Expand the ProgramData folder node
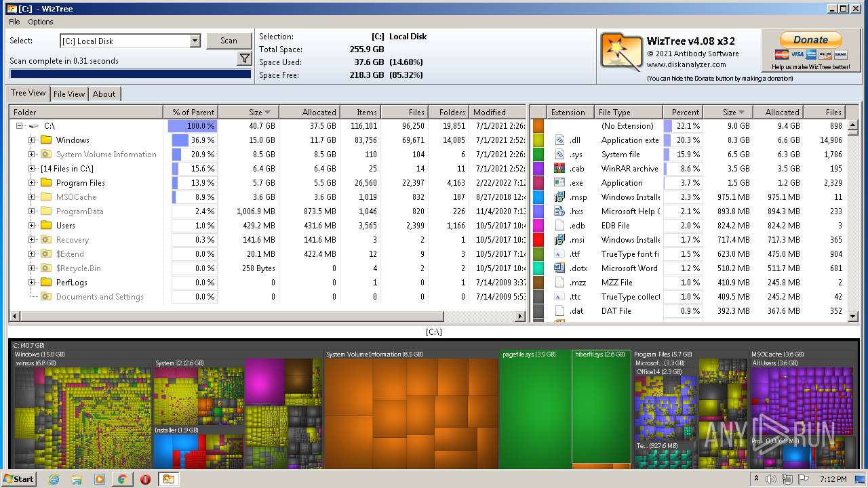868x488 pixels. [x=32, y=211]
